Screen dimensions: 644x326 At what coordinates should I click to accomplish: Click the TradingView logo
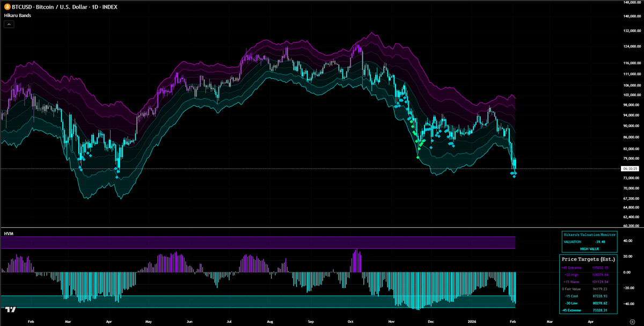coord(10,309)
